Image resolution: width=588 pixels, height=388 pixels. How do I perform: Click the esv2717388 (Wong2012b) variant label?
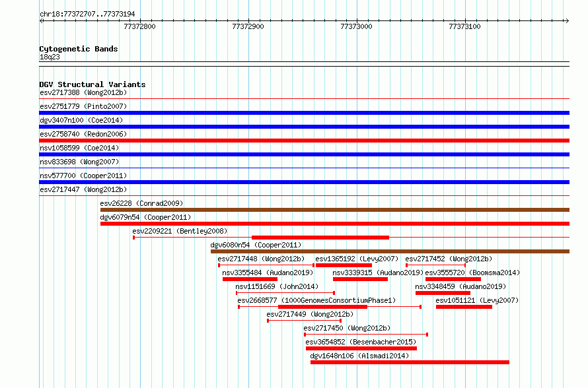[x=83, y=92]
